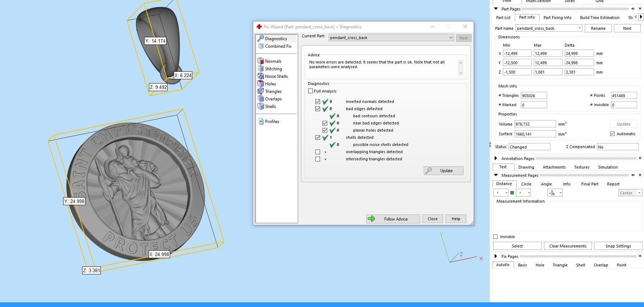Uncheck near bad edges detected checkbox

[x=325, y=123]
